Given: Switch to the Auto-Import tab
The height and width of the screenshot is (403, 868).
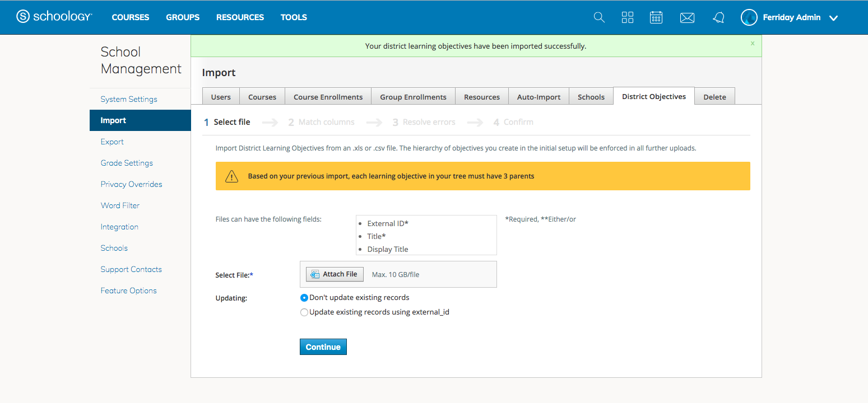Looking at the screenshot, I should coord(539,97).
